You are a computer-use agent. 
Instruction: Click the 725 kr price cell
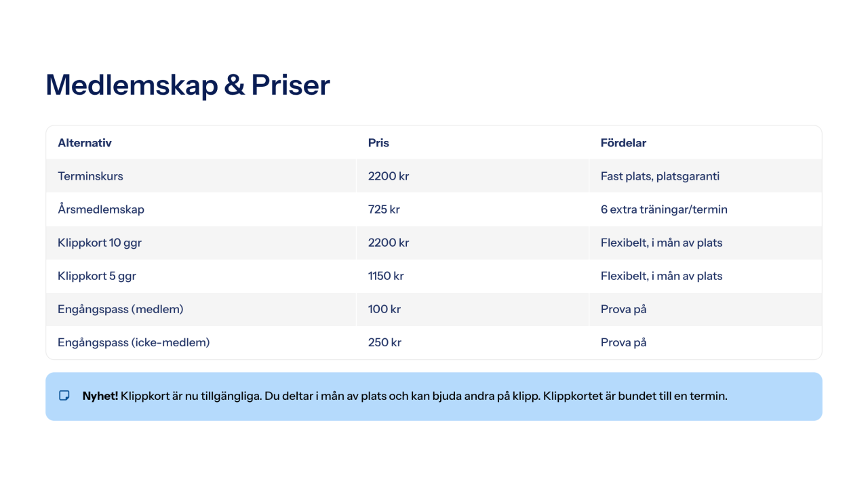tap(384, 209)
